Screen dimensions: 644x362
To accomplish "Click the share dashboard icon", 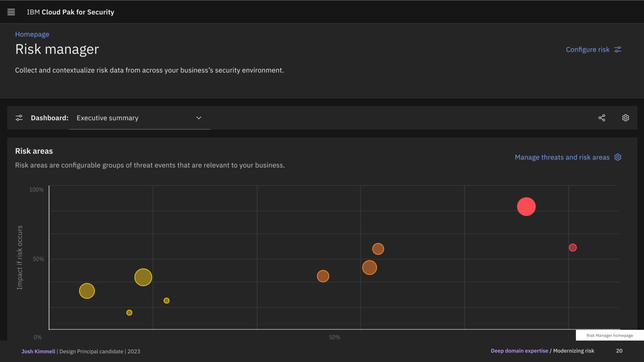I will (602, 118).
